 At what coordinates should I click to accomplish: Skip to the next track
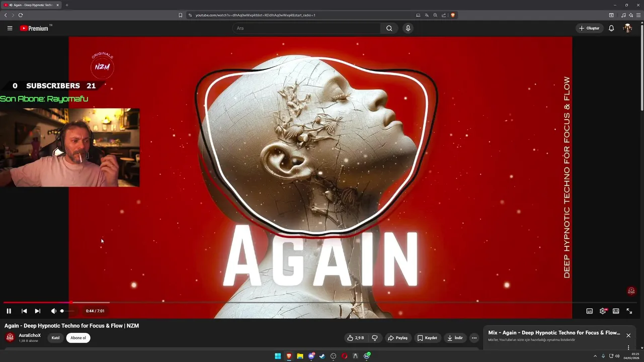[x=37, y=311]
